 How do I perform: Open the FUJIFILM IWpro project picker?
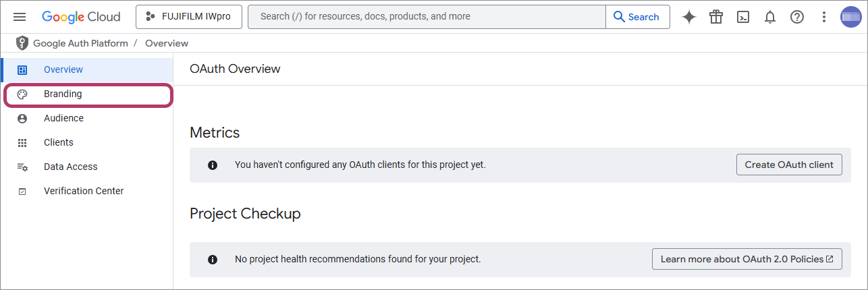[188, 17]
